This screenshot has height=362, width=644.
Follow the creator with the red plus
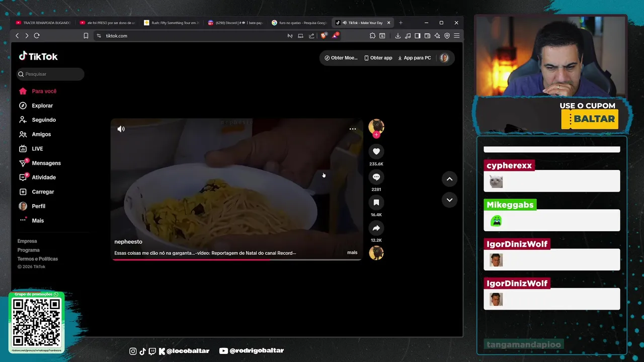376,135
